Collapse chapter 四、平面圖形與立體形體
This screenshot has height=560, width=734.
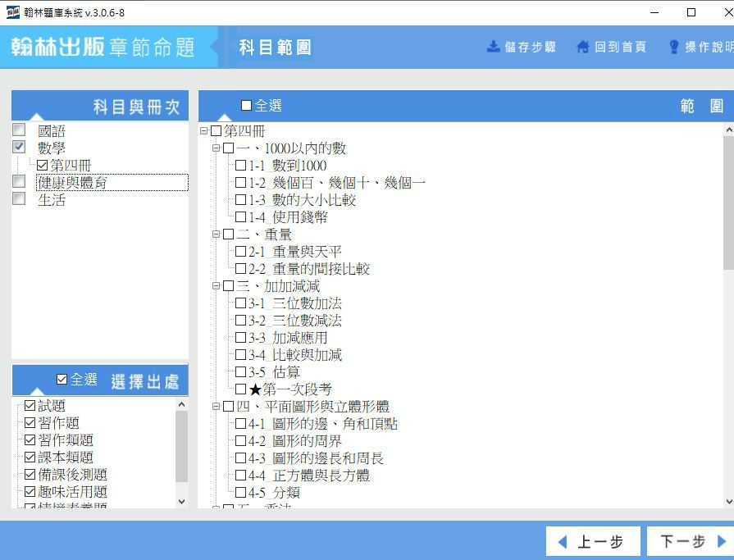pos(216,406)
